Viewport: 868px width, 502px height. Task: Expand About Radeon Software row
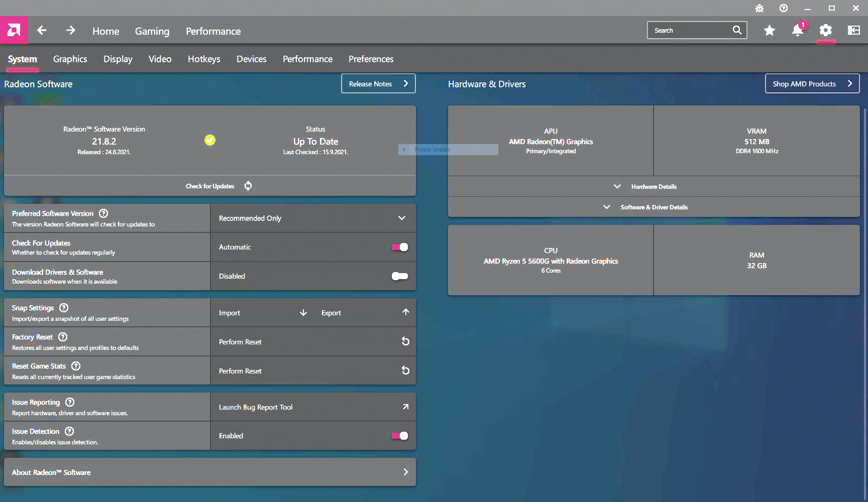tap(210, 472)
